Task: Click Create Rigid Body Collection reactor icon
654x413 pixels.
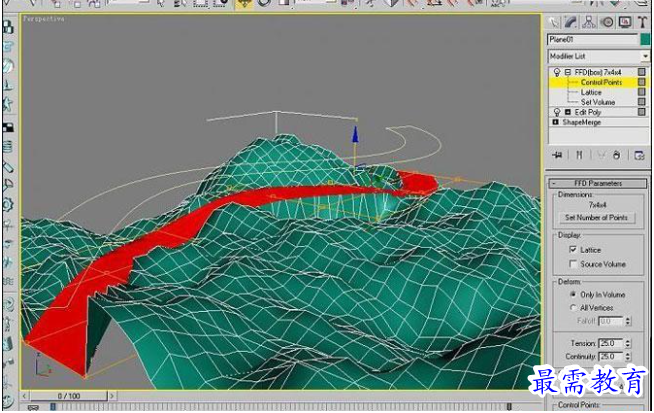Action: tap(8, 28)
